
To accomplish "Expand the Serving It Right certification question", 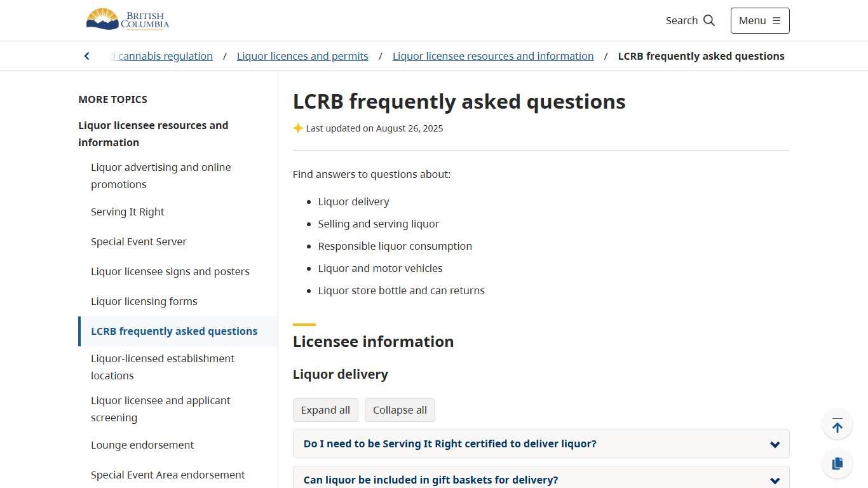I will point(541,444).
